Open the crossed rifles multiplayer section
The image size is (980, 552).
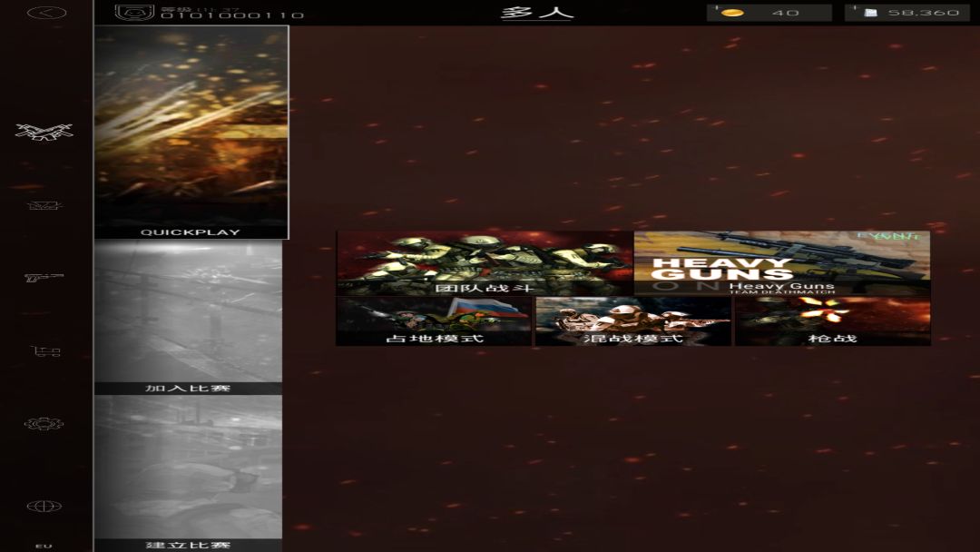44,132
